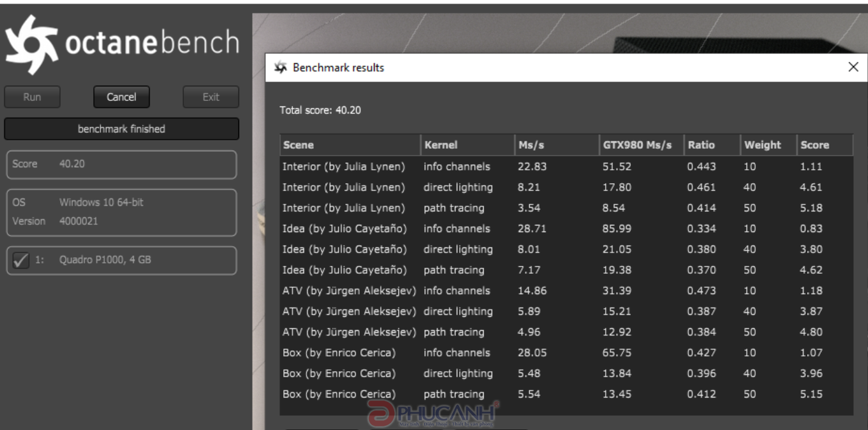
Task: Select the Box path tracing scene cell
Action: (339, 394)
